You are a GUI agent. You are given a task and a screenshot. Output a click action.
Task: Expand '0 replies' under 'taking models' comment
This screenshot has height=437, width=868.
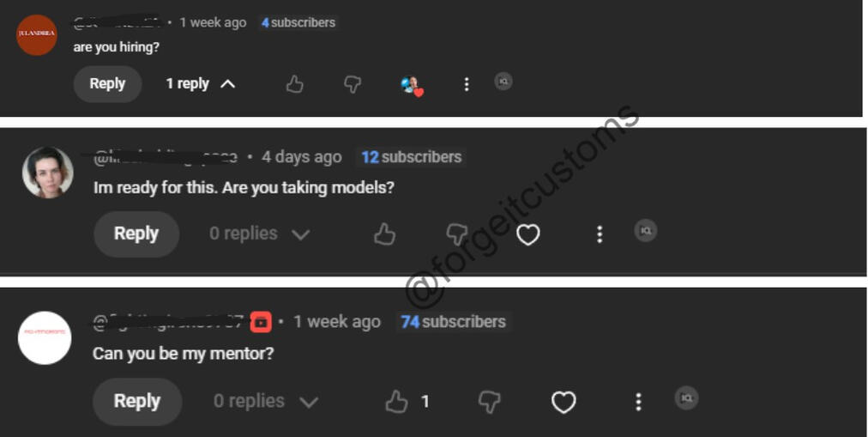coord(259,234)
